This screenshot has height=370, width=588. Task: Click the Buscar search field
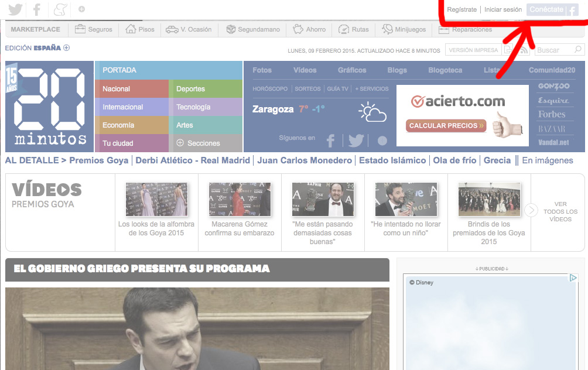(553, 50)
